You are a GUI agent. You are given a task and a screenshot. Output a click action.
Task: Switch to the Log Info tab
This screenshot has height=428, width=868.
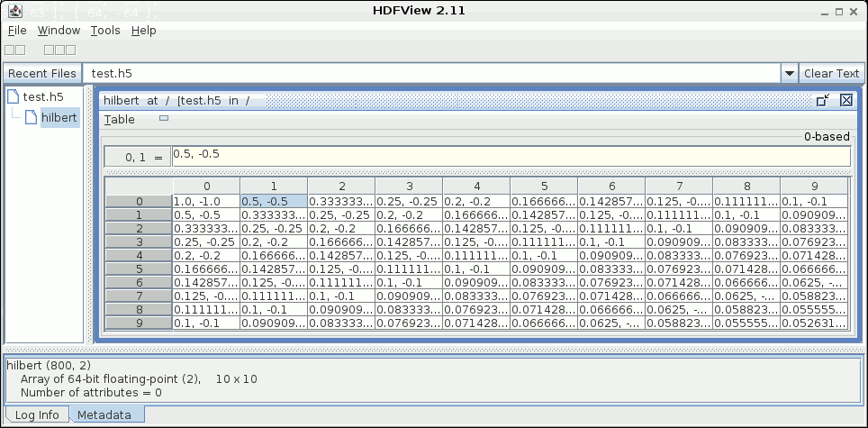coord(36,415)
